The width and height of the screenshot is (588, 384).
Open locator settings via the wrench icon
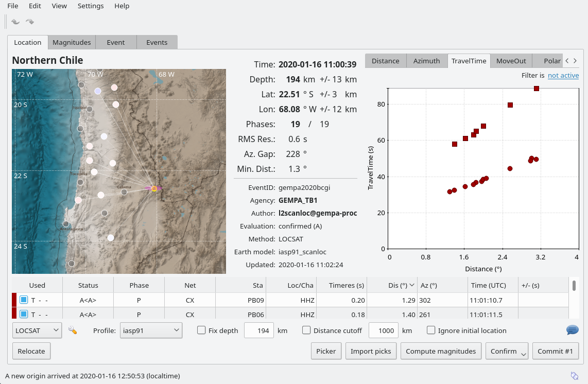pos(73,330)
